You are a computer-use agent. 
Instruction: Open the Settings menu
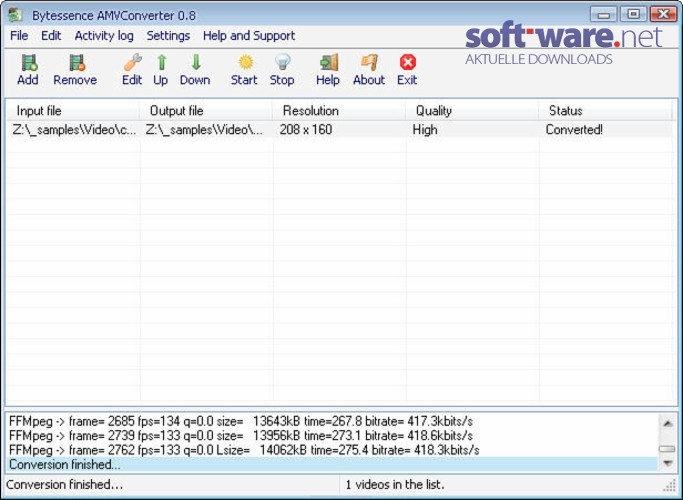[x=168, y=36]
